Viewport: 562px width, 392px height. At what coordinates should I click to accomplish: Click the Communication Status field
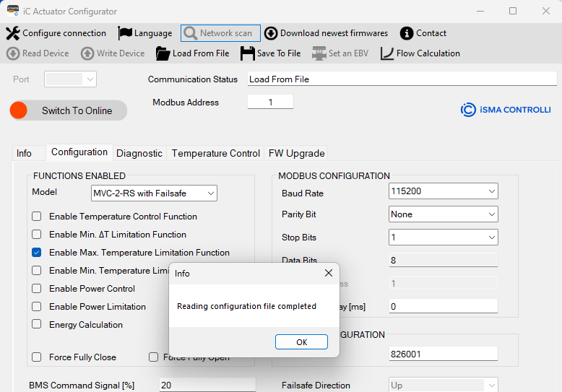pyautogui.click(x=402, y=79)
